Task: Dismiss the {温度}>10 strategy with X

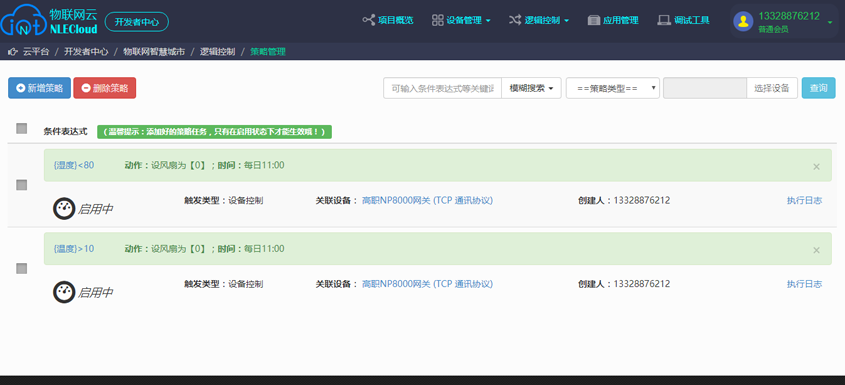Action: [x=816, y=250]
